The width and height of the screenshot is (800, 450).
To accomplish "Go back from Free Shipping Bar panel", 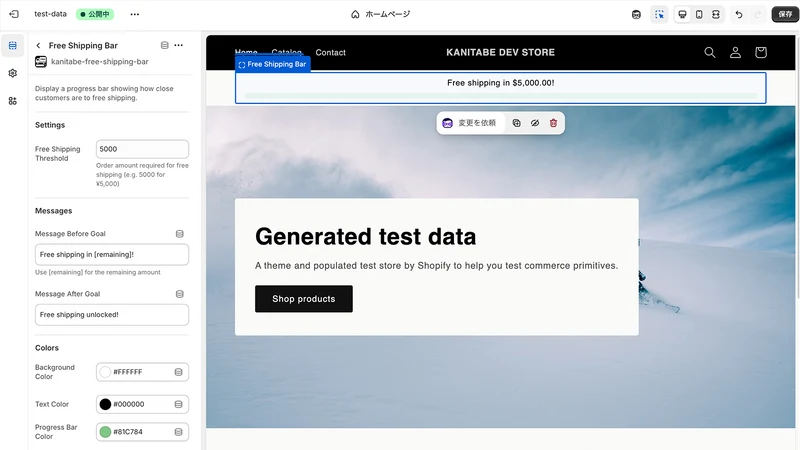I will [38, 45].
